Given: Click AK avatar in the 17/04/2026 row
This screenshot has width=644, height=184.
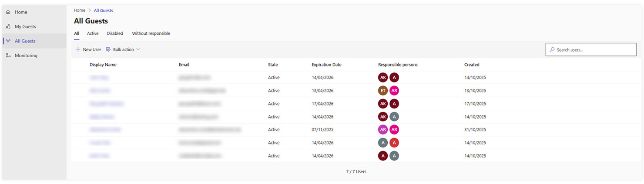Looking at the screenshot, I should click(383, 104).
